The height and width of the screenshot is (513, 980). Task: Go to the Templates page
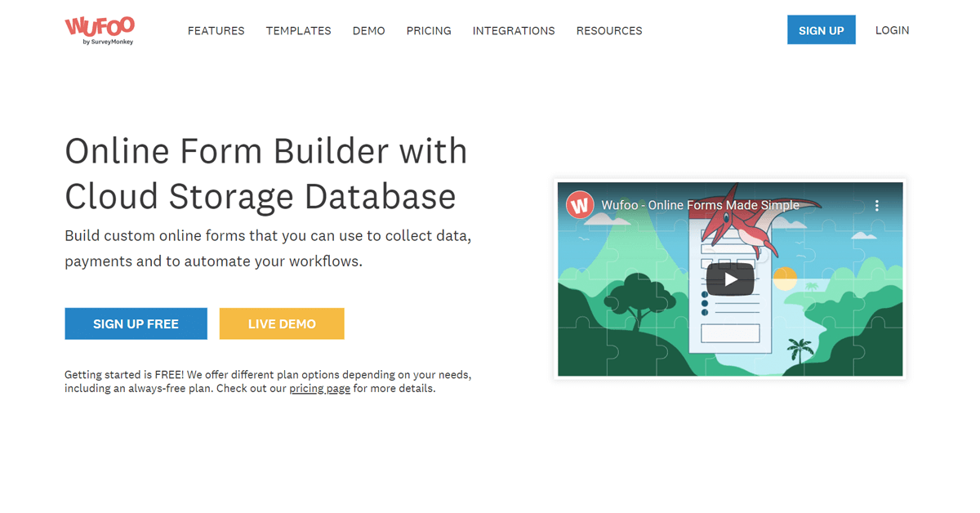pyautogui.click(x=299, y=30)
